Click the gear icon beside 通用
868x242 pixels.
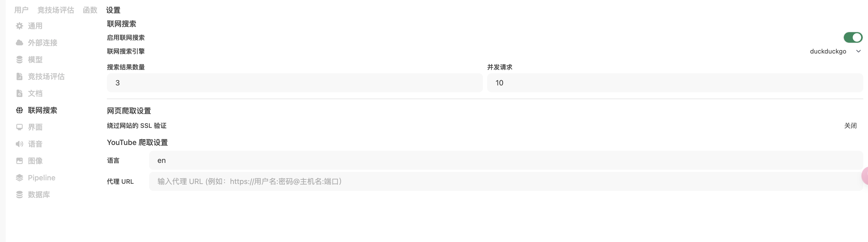tap(19, 26)
